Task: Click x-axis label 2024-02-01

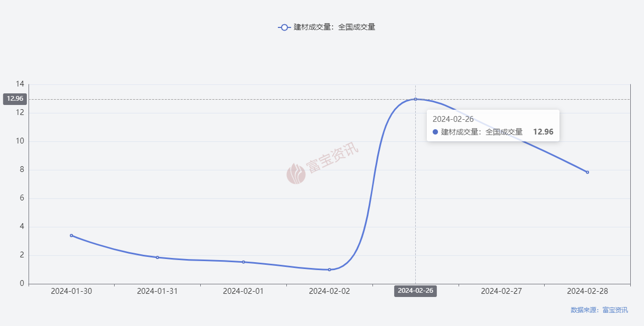Action: tap(244, 291)
